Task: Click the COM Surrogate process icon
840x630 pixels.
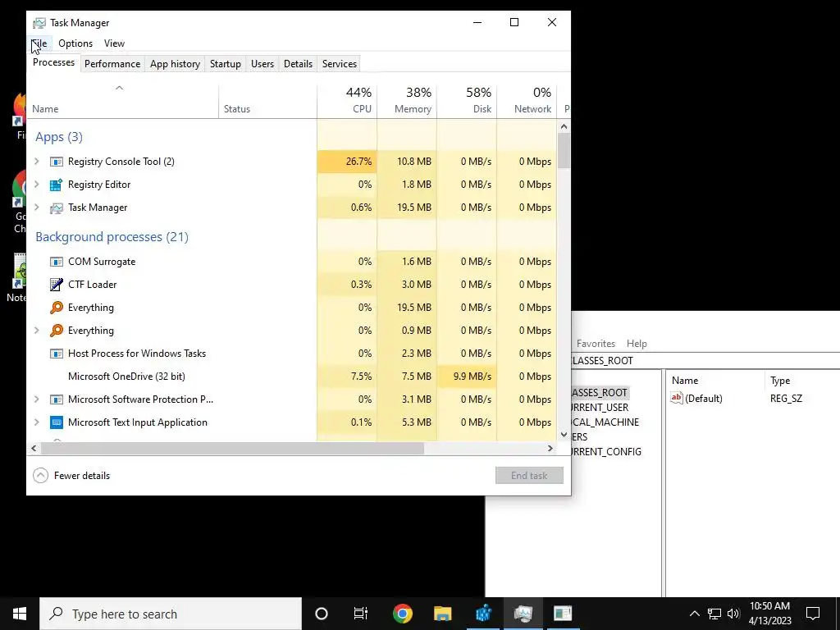Action: click(x=57, y=262)
